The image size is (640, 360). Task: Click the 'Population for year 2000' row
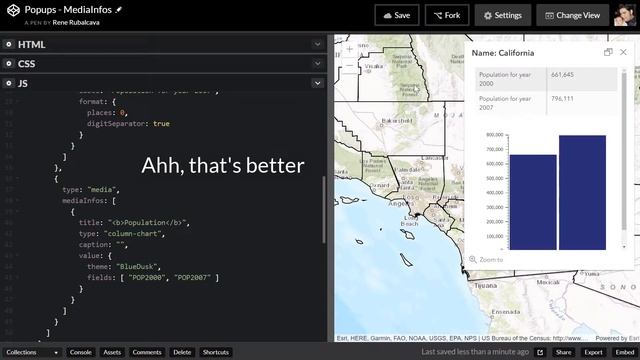[546, 79]
